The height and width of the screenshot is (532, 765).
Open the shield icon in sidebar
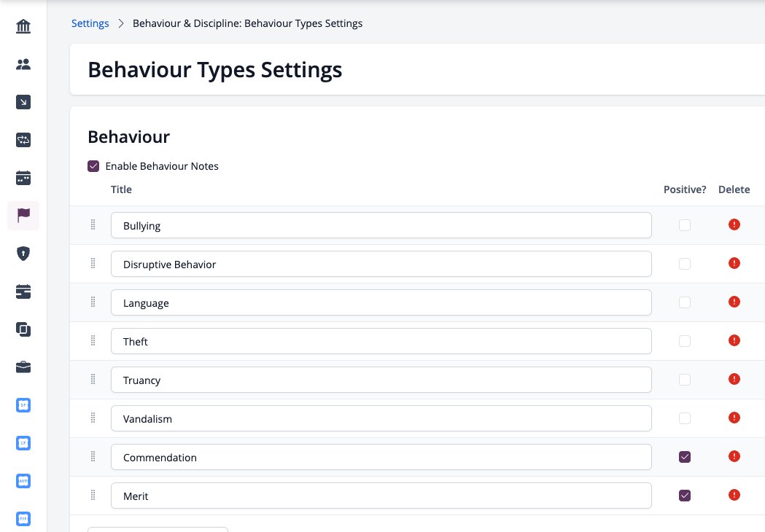pyautogui.click(x=23, y=254)
